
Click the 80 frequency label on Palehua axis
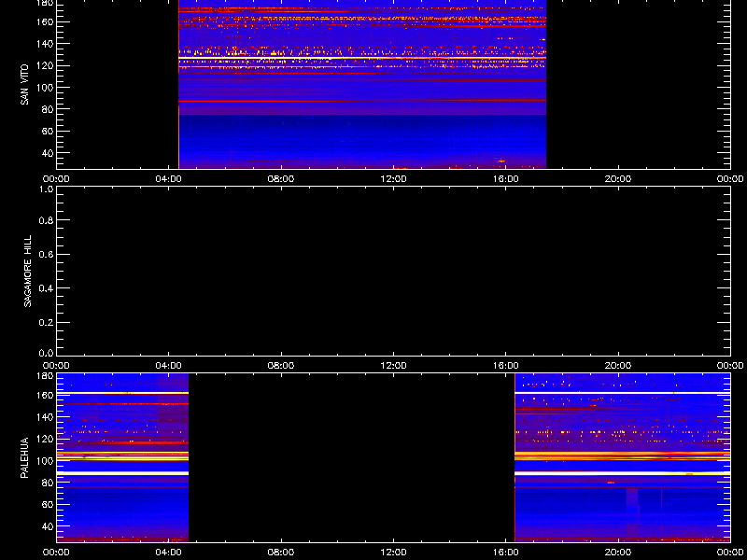[x=48, y=483]
